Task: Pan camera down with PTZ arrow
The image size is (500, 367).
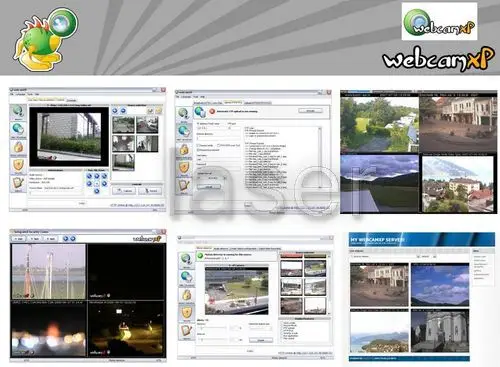Action: (x=97, y=191)
